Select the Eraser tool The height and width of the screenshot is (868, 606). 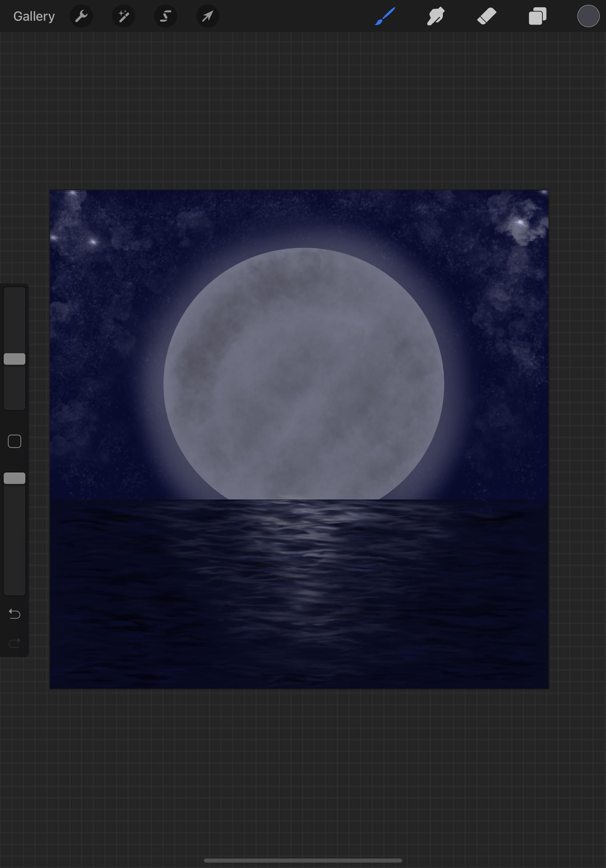(x=486, y=16)
